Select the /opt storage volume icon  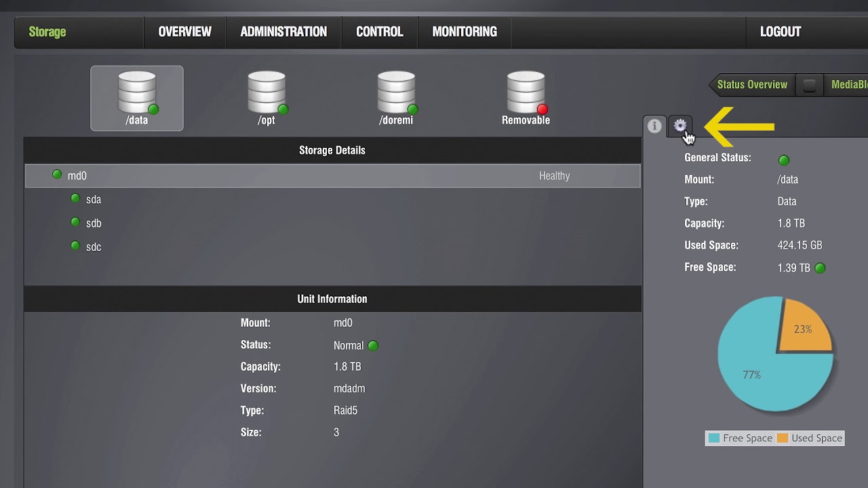pyautogui.click(x=267, y=98)
